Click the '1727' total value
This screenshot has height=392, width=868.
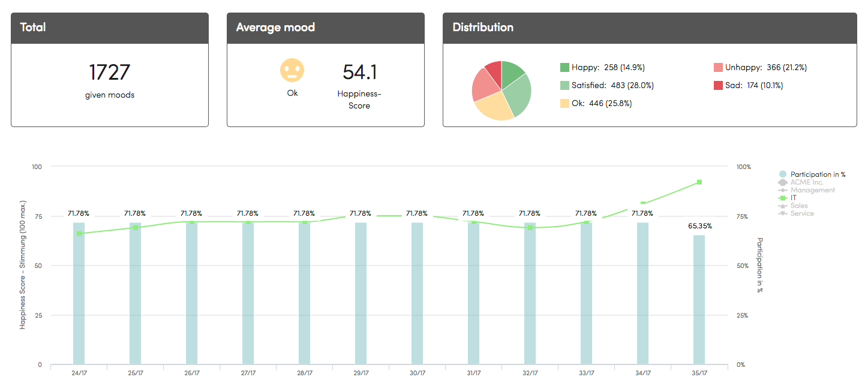(x=110, y=73)
